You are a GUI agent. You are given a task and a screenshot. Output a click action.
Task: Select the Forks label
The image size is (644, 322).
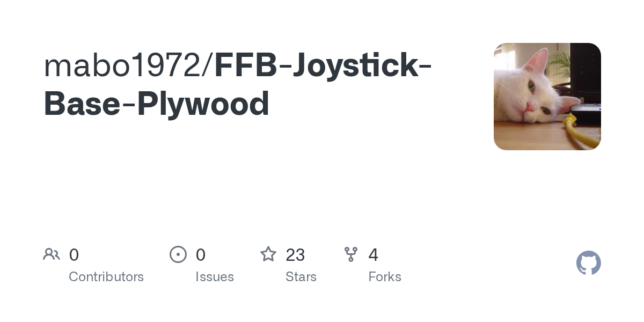point(385,277)
